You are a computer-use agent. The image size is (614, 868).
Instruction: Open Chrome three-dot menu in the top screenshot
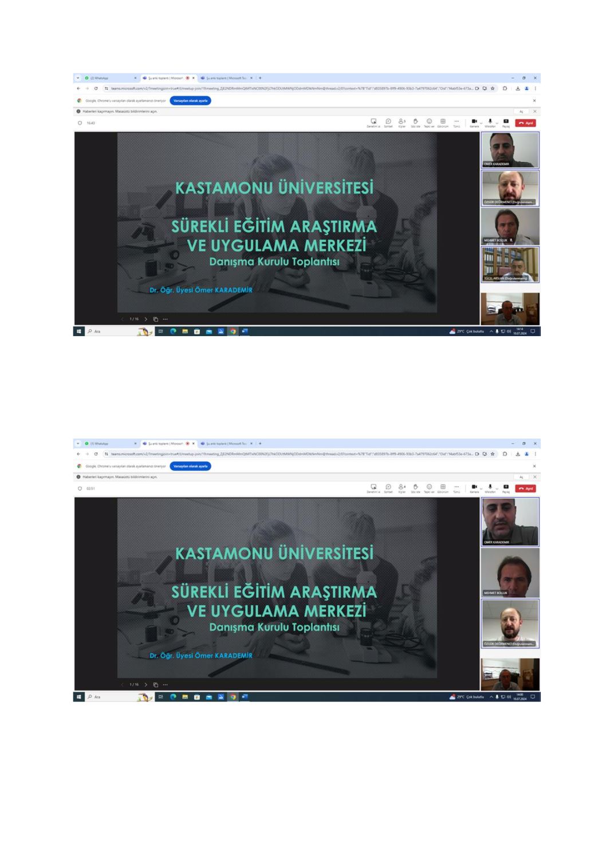pos(536,88)
